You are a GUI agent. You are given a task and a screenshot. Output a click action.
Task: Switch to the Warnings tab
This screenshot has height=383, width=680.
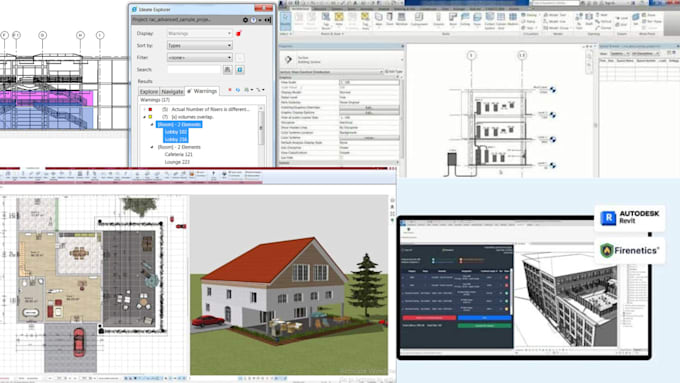pos(202,91)
